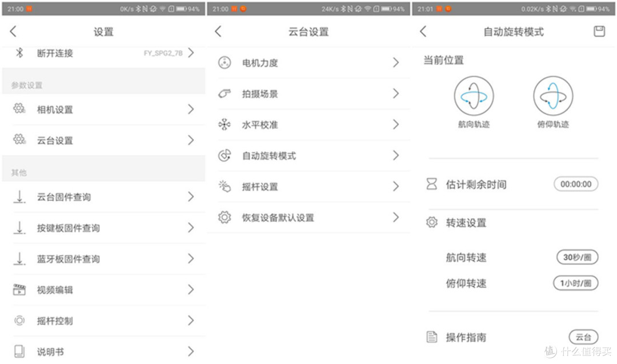The image size is (617, 364).
Task: Open 恢复设备默认设置 via its chevron
Action: pyautogui.click(x=396, y=217)
